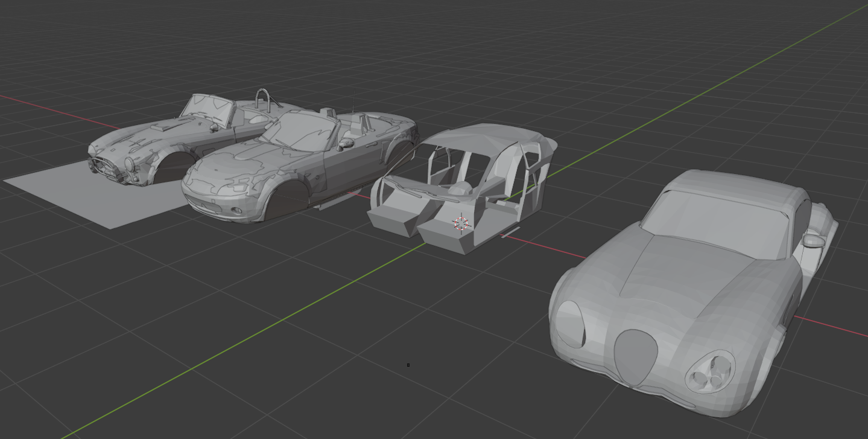The image size is (868, 439).
Task: Select the small black dot on the grid floor
Action: pyautogui.click(x=408, y=365)
